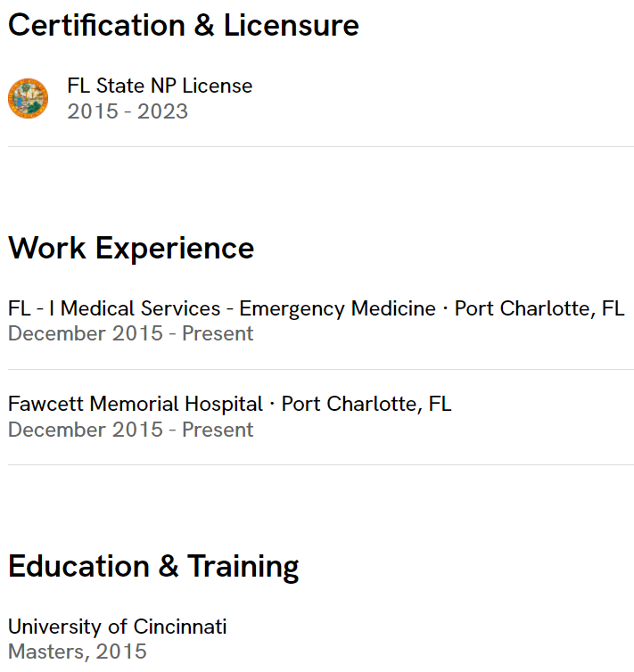Click dates under FL - I Medical Services

(x=131, y=333)
